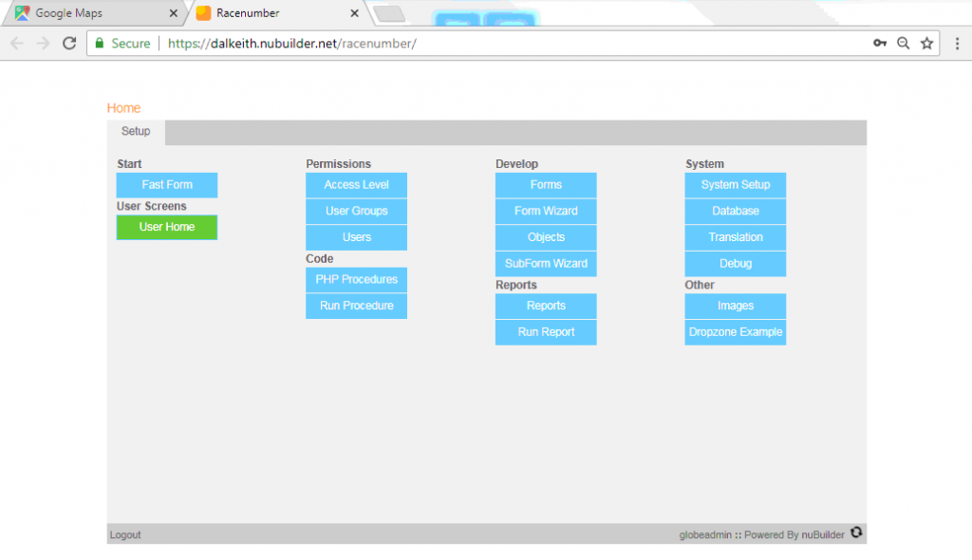The height and width of the screenshot is (560, 972).
Task: Open the green User Home button
Action: click(167, 227)
